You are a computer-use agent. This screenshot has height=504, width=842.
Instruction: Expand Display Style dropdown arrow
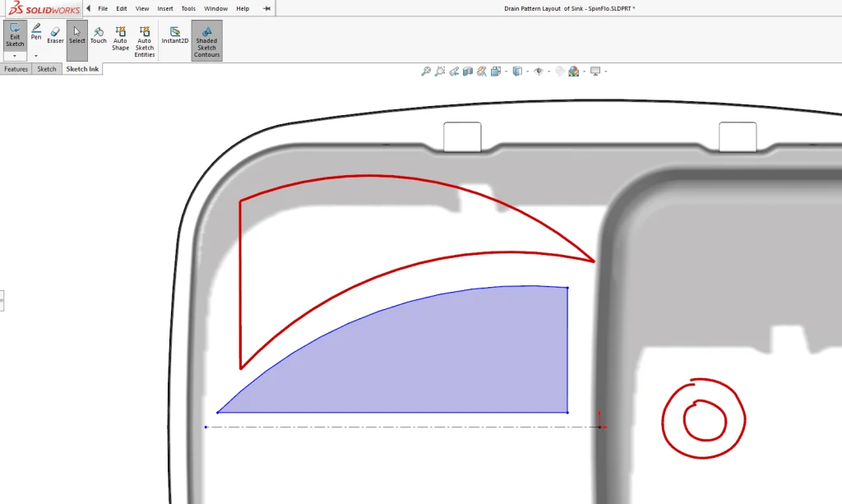[527, 72]
